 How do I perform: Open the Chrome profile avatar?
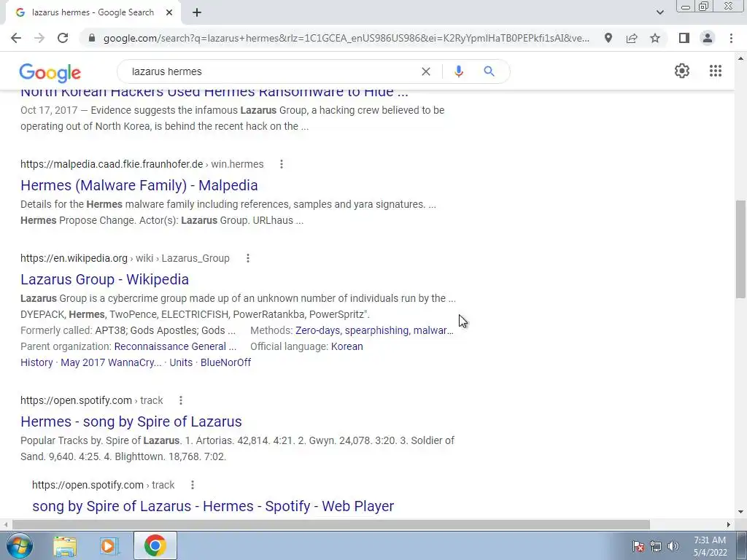pos(708,38)
